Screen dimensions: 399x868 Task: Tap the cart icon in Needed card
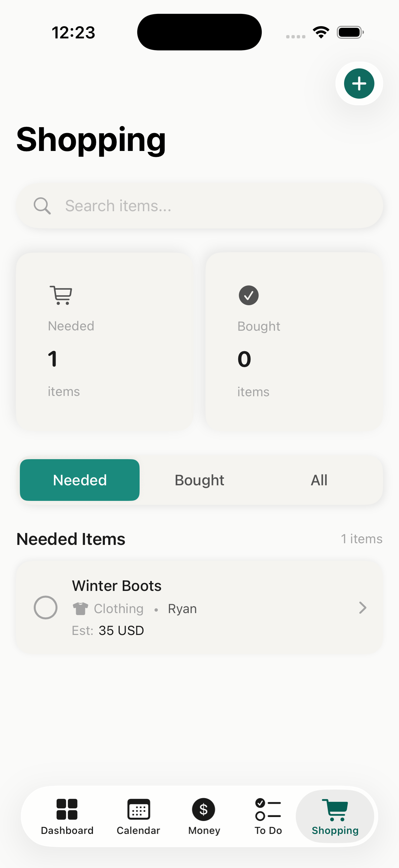pyautogui.click(x=61, y=295)
